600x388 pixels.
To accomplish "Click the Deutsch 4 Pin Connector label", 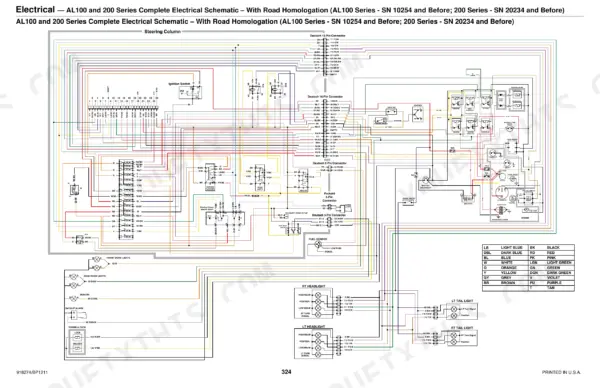I will 329,163.
